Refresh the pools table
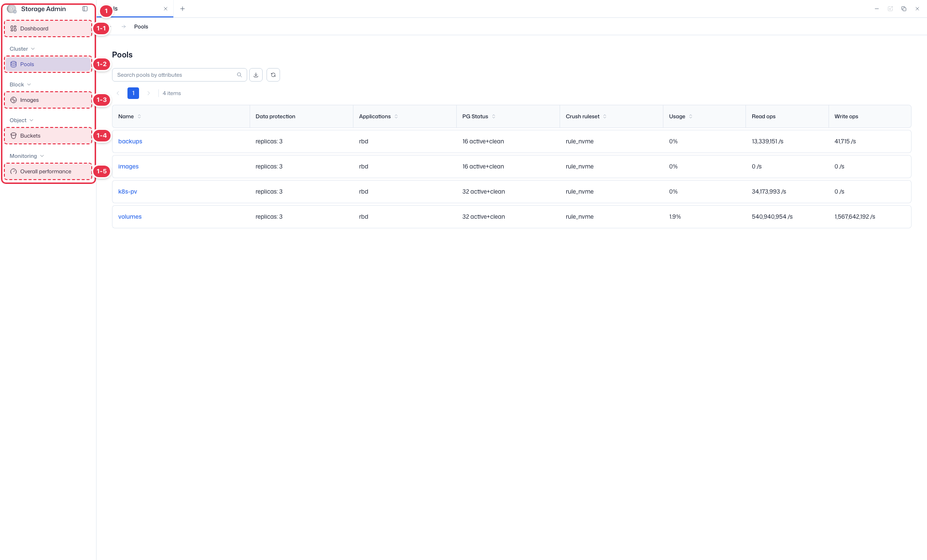The height and width of the screenshot is (560, 927). (x=273, y=75)
